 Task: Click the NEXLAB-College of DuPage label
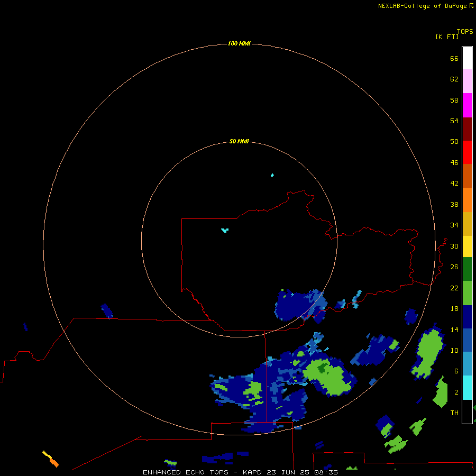point(425,6)
